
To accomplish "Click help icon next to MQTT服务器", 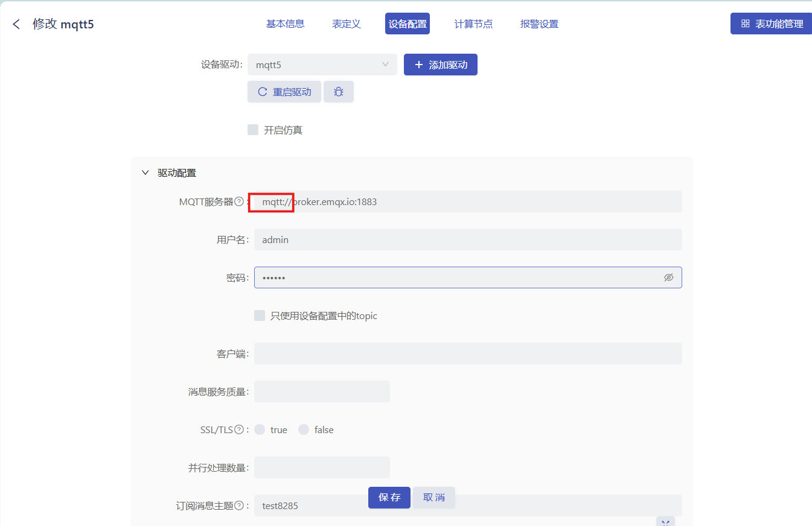I will (x=239, y=201).
